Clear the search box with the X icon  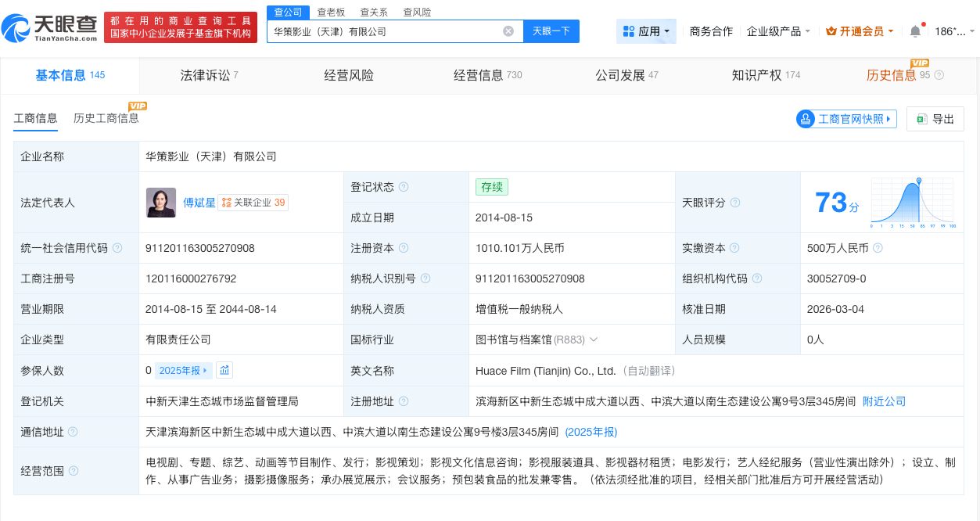point(508,31)
